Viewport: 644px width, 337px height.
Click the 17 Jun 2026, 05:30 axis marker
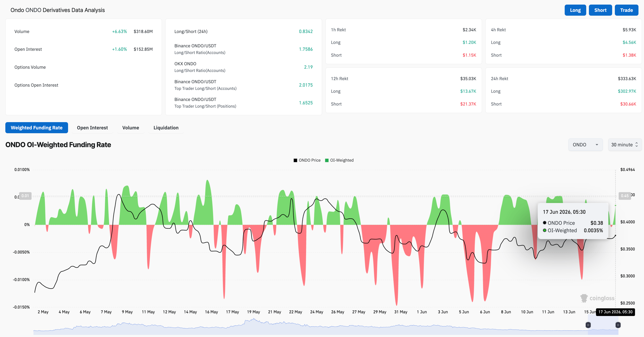click(x=615, y=312)
